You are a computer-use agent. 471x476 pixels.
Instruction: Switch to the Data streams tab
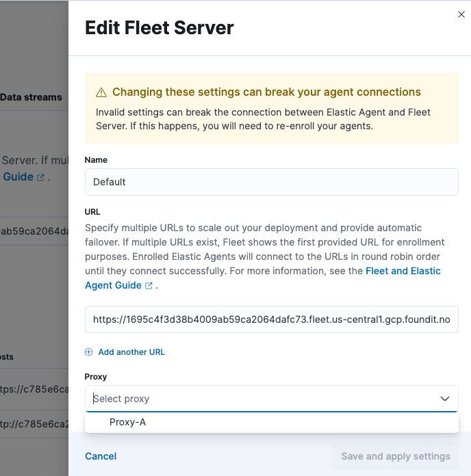31,98
